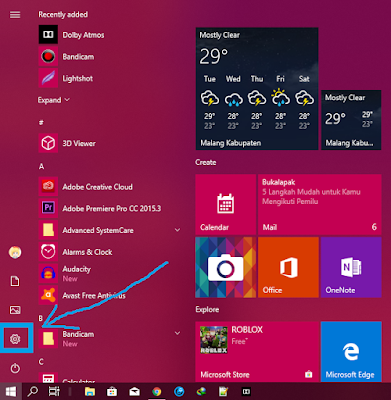Expand the recently added list
The image size is (391, 400).
coord(53,100)
